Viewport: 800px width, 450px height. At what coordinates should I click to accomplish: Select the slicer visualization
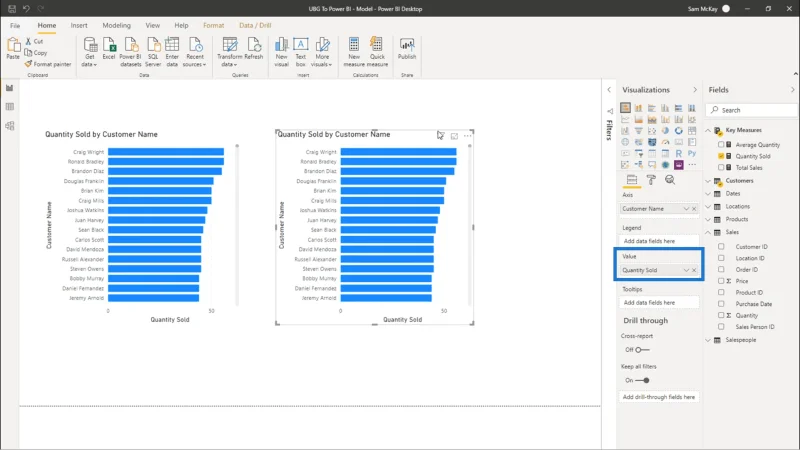click(639, 154)
